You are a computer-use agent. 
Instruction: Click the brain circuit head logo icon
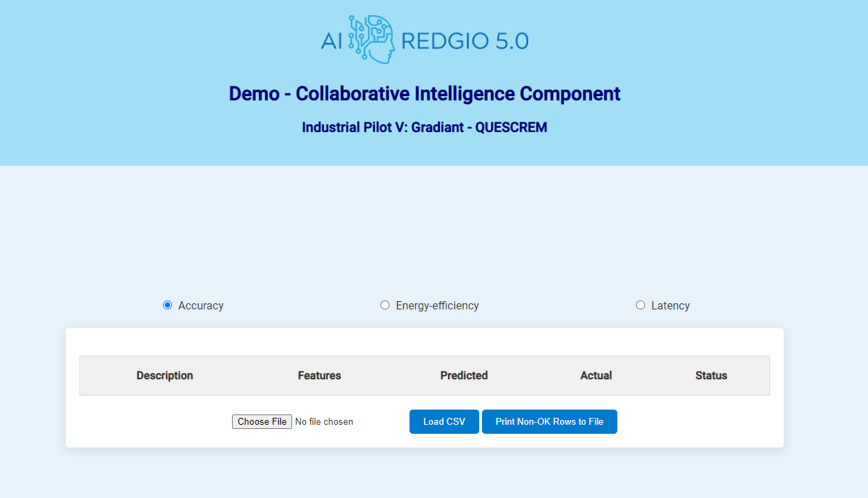[372, 40]
